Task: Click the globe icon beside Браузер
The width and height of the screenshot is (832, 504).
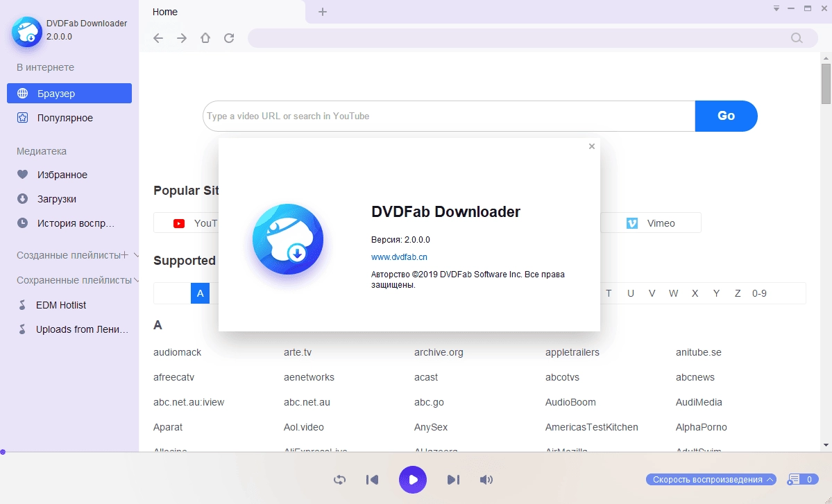Action: click(x=22, y=94)
